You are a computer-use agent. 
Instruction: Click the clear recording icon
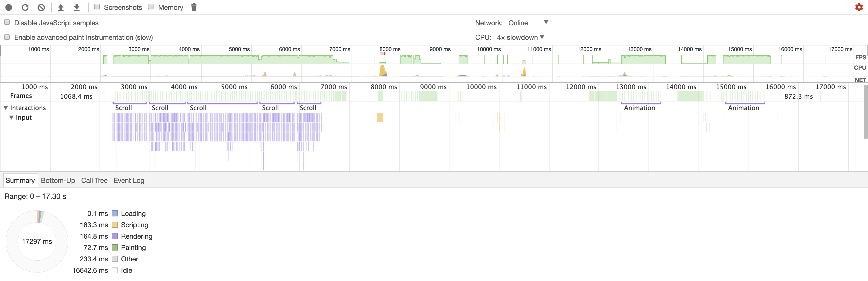pyautogui.click(x=41, y=7)
